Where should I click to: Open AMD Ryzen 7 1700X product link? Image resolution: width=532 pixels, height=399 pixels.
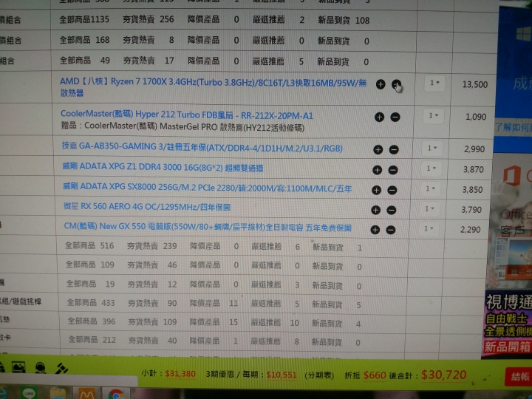(x=213, y=87)
